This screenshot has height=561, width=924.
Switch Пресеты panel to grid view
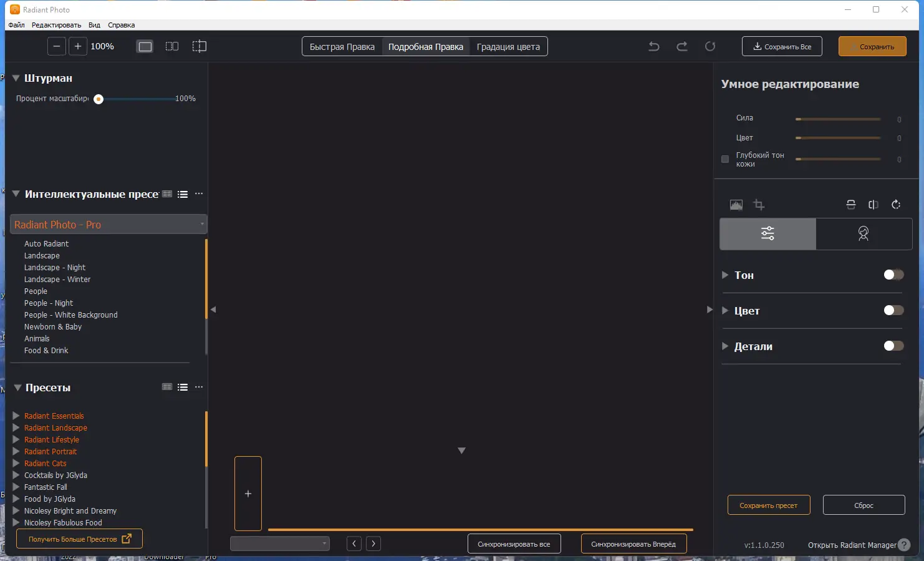tap(167, 387)
